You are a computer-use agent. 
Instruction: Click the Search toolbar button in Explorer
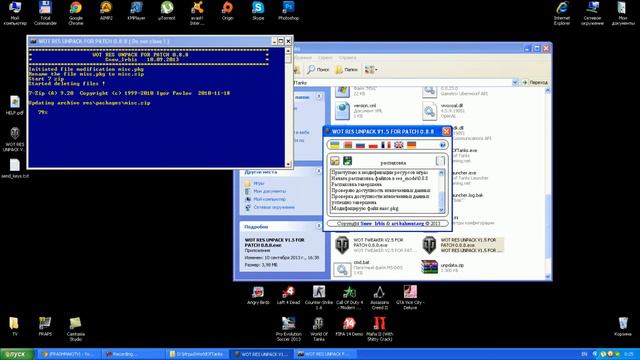tap(318, 70)
